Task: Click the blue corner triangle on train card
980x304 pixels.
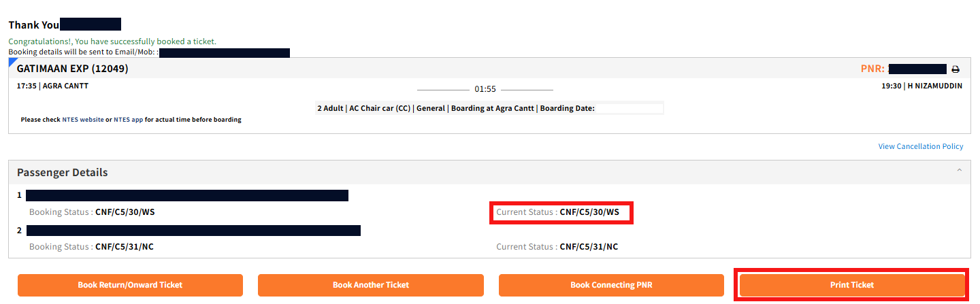Action: pos(12,61)
